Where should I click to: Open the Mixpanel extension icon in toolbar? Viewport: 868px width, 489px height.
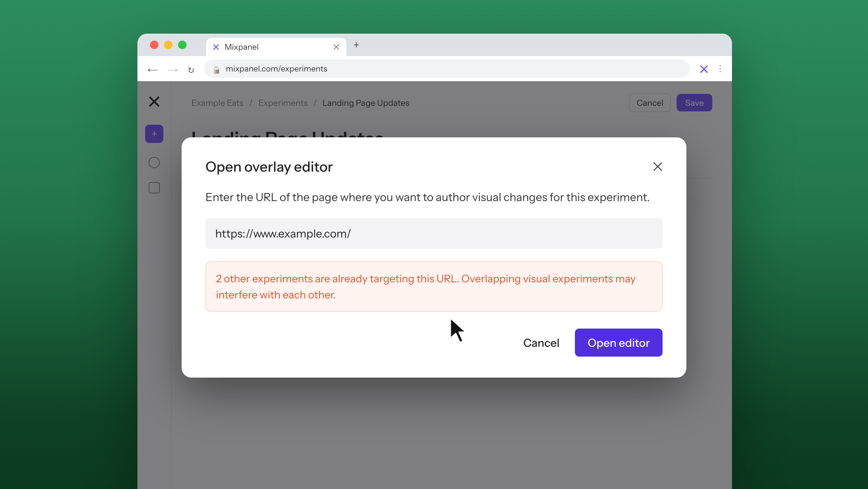(704, 69)
